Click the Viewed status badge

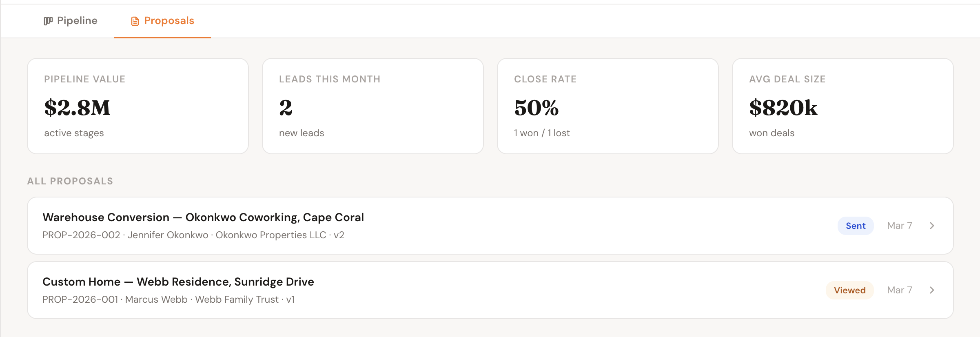point(849,290)
